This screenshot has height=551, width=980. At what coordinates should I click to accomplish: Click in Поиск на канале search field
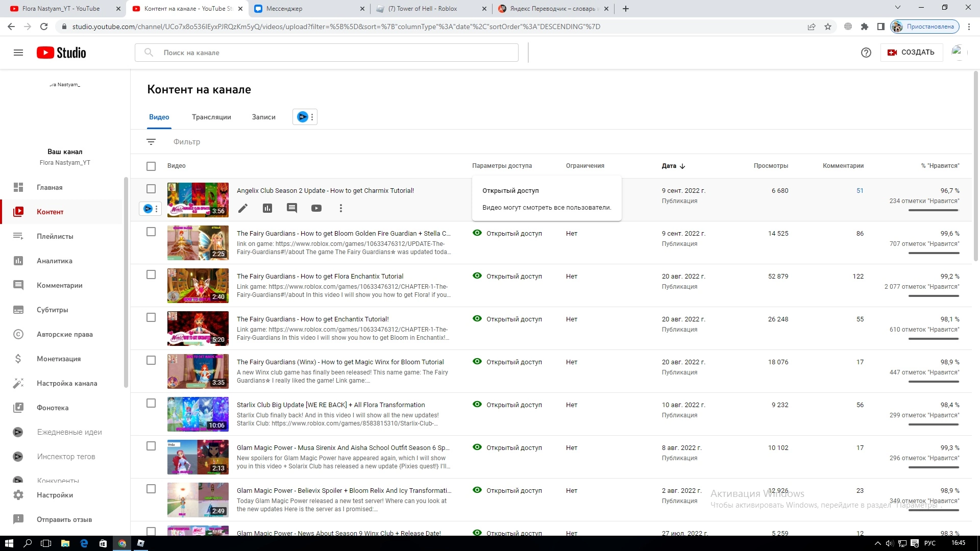pyautogui.click(x=327, y=53)
